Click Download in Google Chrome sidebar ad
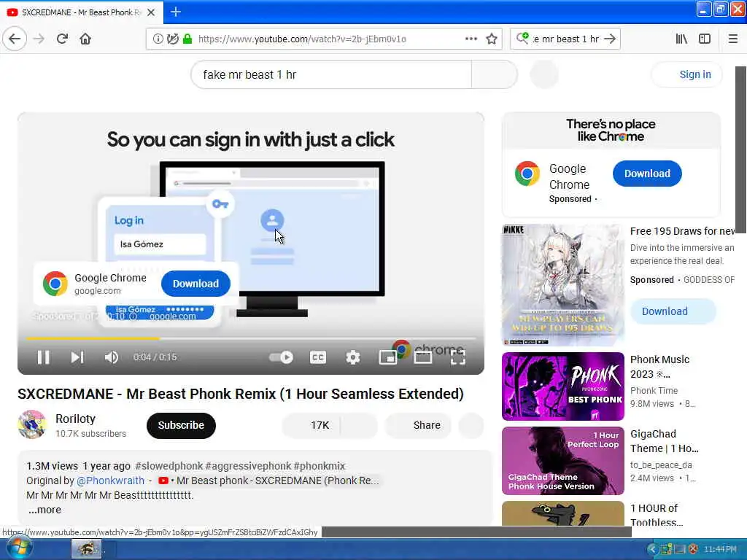The height and width of the screenshot is (560, 747). 647,174
